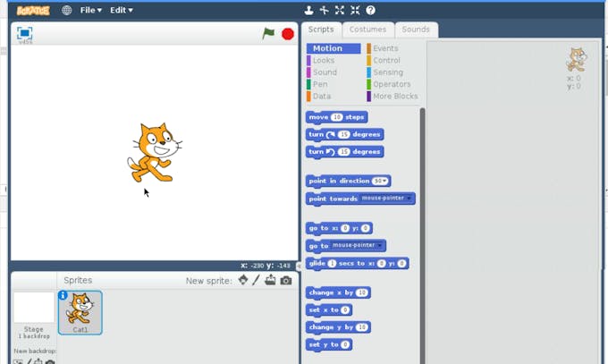Collapse the stage with the small arrow
The height and width of the screenshot is (364, 608).
[298, 267]
